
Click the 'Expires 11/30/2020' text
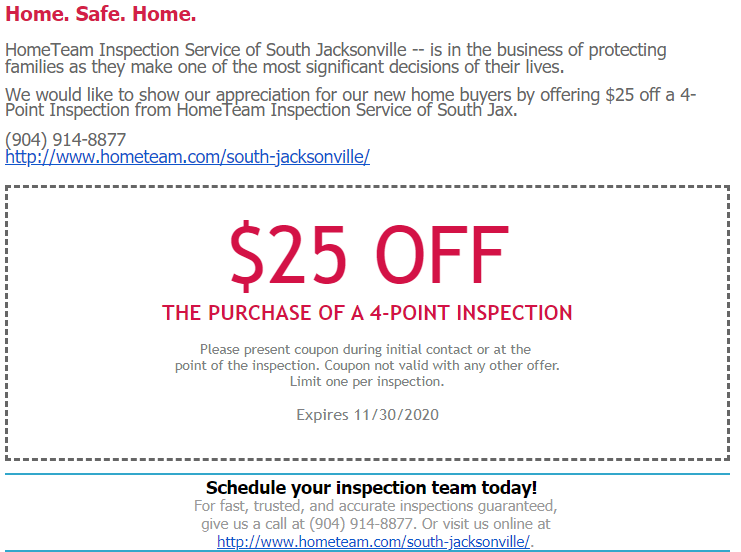367,415
